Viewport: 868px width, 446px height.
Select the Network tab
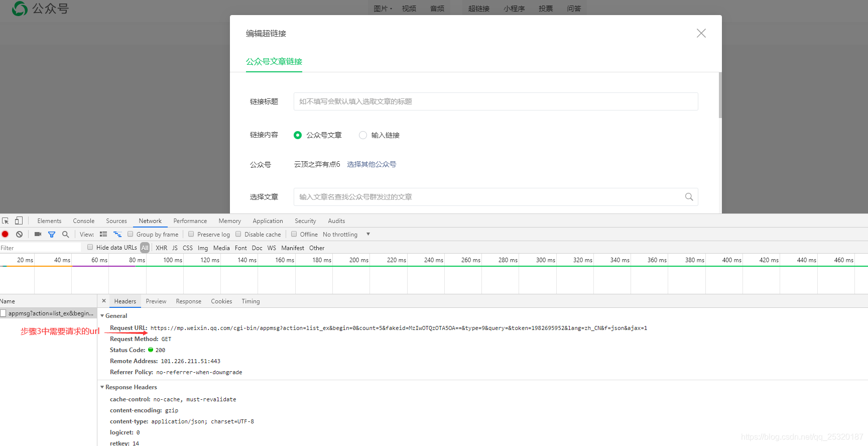click(x=150, y=221)
